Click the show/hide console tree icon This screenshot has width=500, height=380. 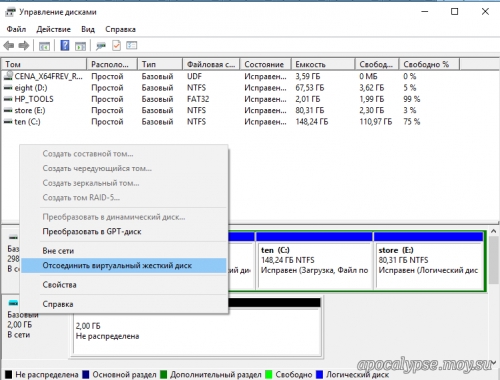(44, 46)
